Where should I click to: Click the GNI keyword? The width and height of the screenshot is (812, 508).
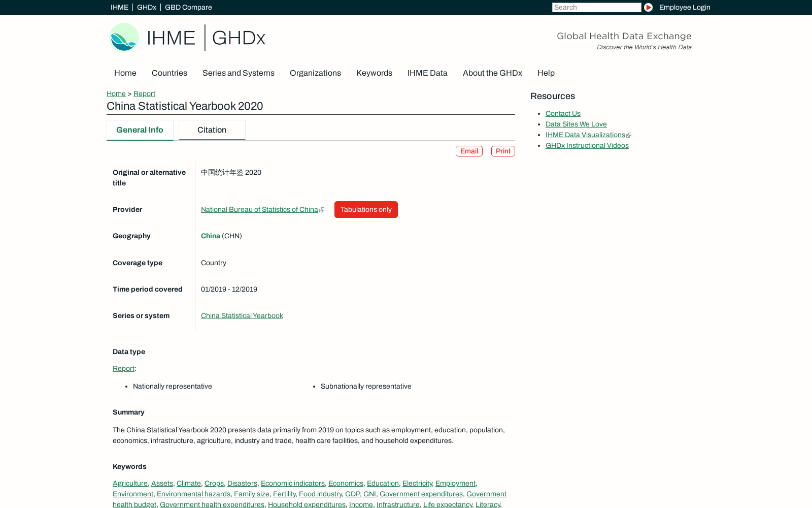tap(369, 494)
